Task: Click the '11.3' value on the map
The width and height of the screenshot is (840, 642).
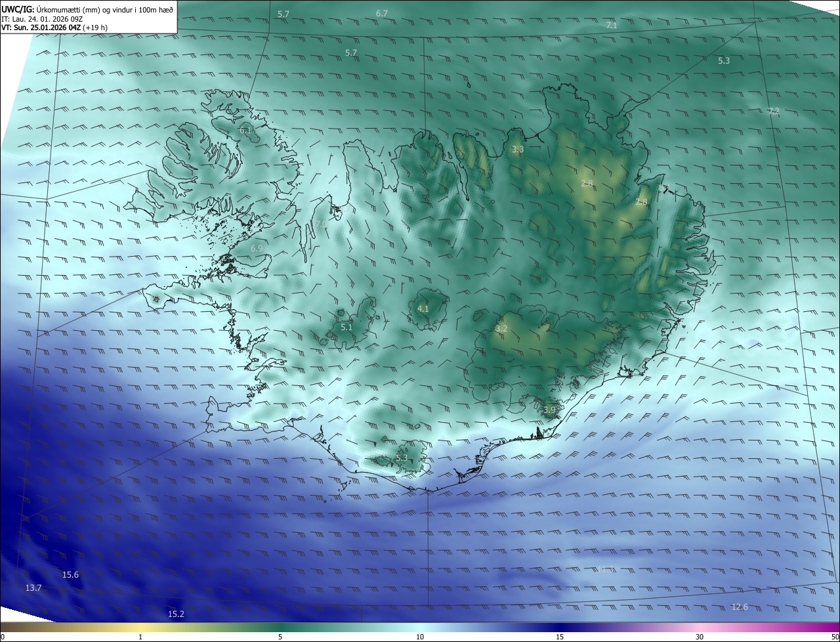Action: point(606,570)
